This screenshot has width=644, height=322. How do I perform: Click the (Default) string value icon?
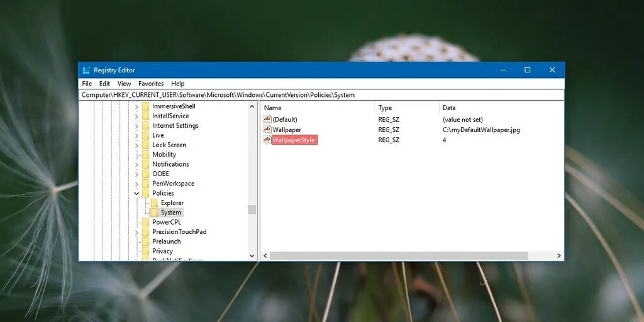point(267,119)
